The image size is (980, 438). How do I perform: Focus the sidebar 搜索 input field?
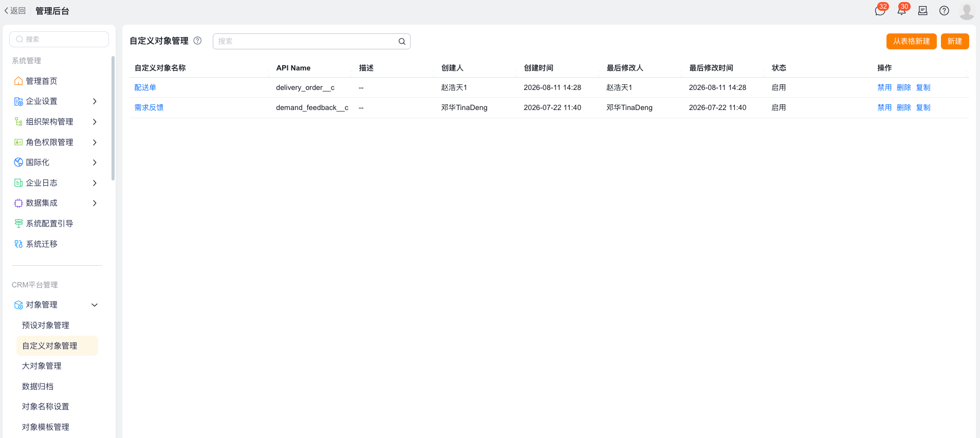59,39
